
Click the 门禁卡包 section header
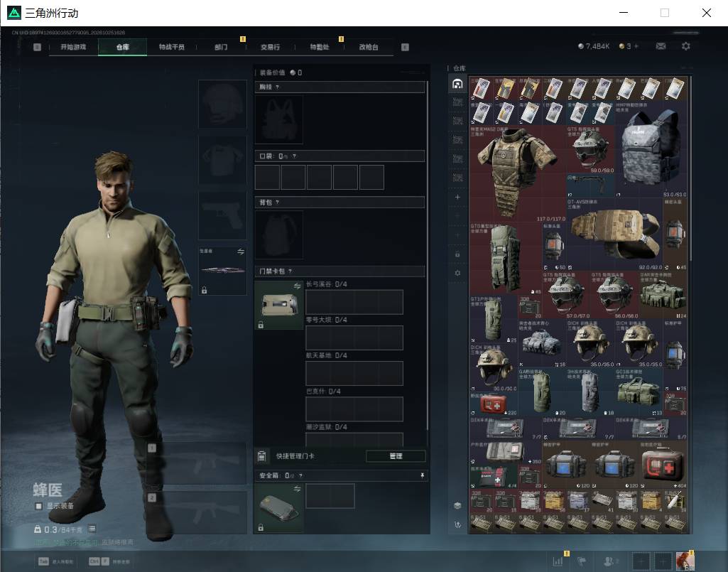(x=339, y=271)
